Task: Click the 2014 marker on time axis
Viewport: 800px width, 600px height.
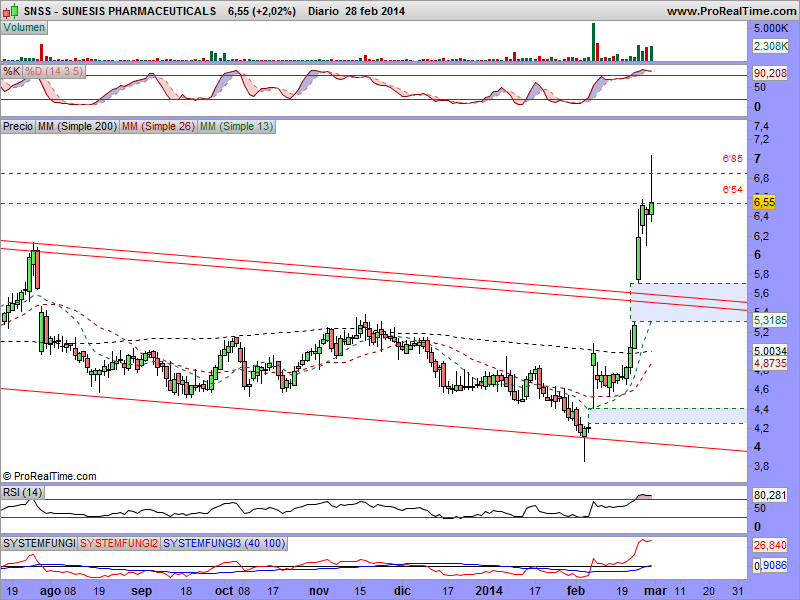Action: pyautogui.click(x=489, y=591)
